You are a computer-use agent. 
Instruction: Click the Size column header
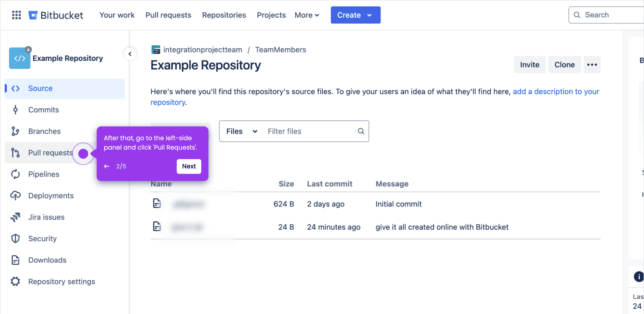(286, 184)
